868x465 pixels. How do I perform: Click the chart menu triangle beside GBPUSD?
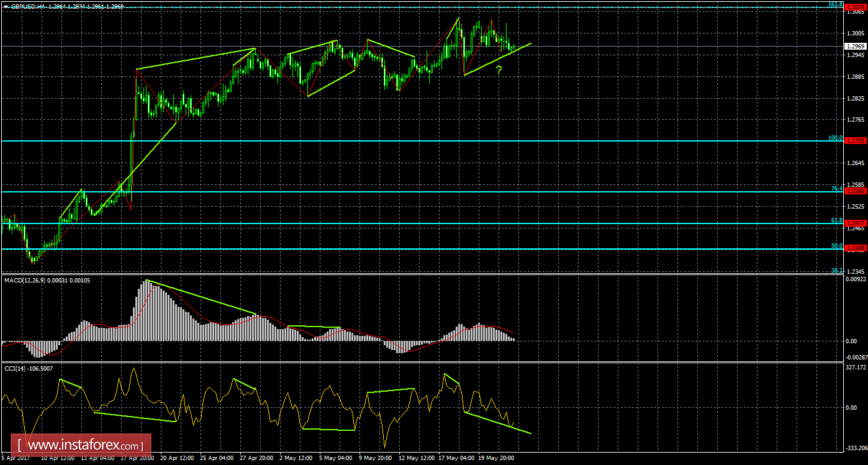coord(6,6)
